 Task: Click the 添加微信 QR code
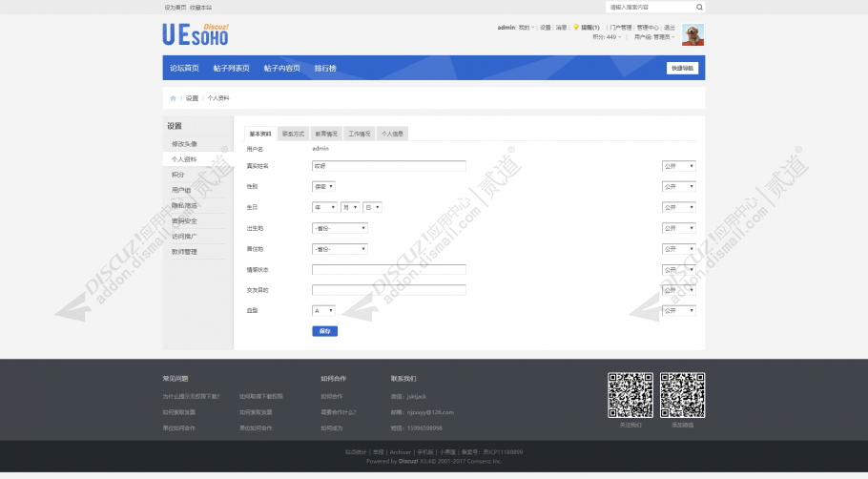(x=682, y=395)
